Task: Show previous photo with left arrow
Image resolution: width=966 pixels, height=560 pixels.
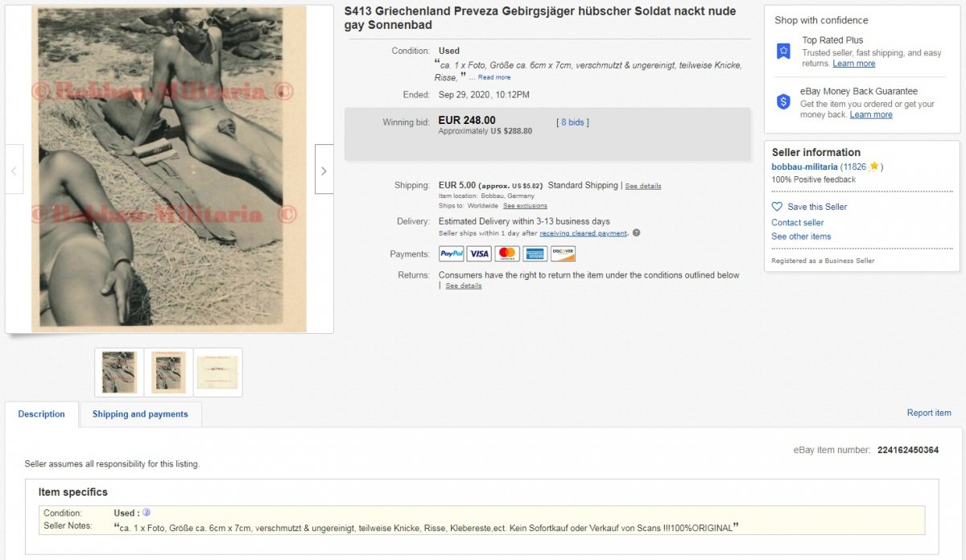Action: tap(14, 170)
